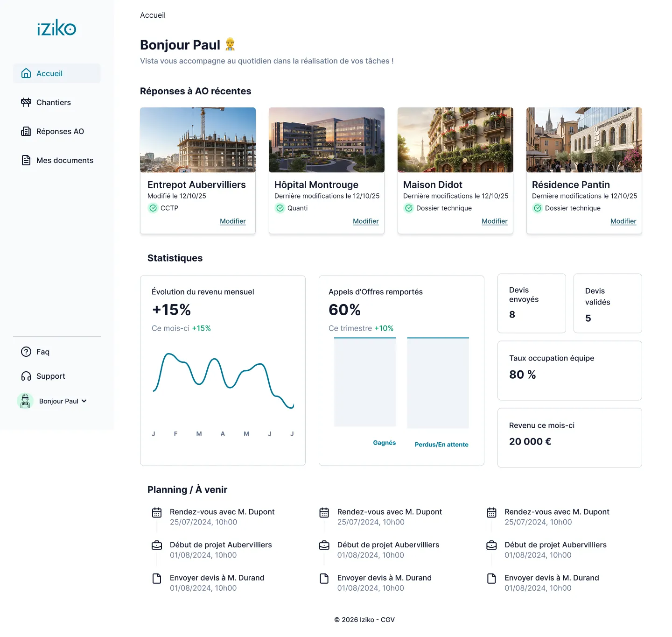Click the Devis validés stat card

(x=608, y=303)
